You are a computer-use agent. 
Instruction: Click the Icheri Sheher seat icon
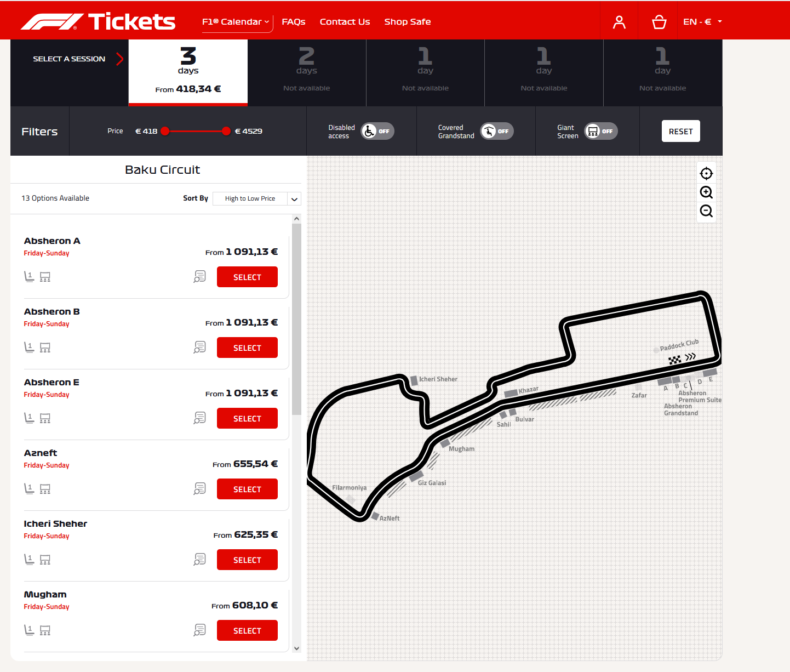29,560
